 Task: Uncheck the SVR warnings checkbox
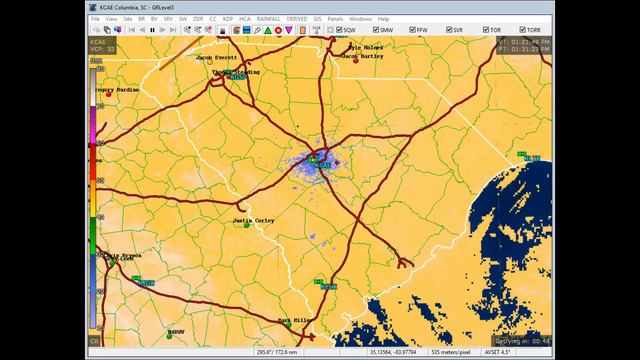[x=449, y=30]
